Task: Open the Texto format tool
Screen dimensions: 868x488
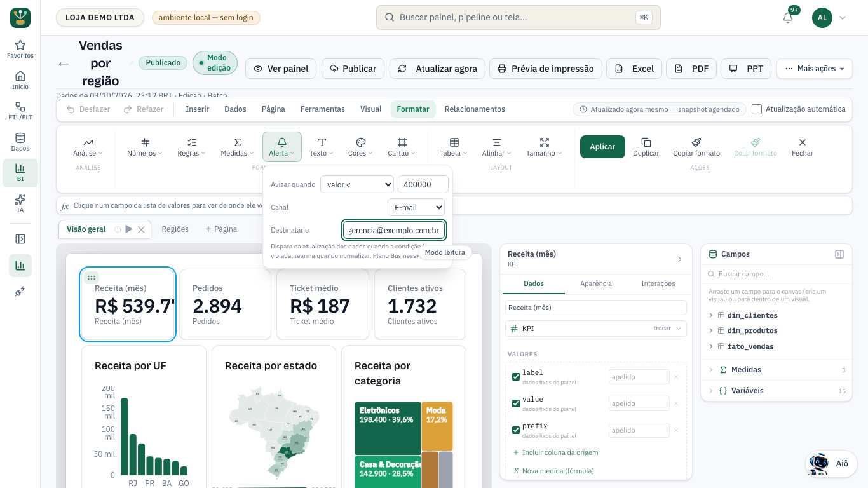Action: coord(322,147)
